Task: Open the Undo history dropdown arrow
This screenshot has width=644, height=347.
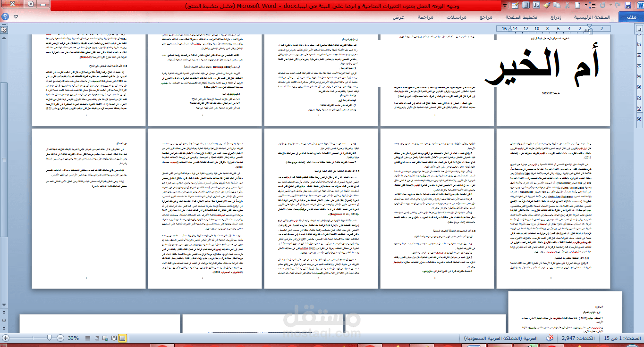Action: coord(610,5)
